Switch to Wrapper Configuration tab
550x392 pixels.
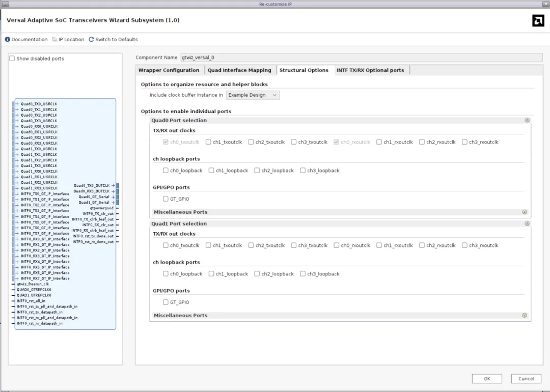point(169,70)
